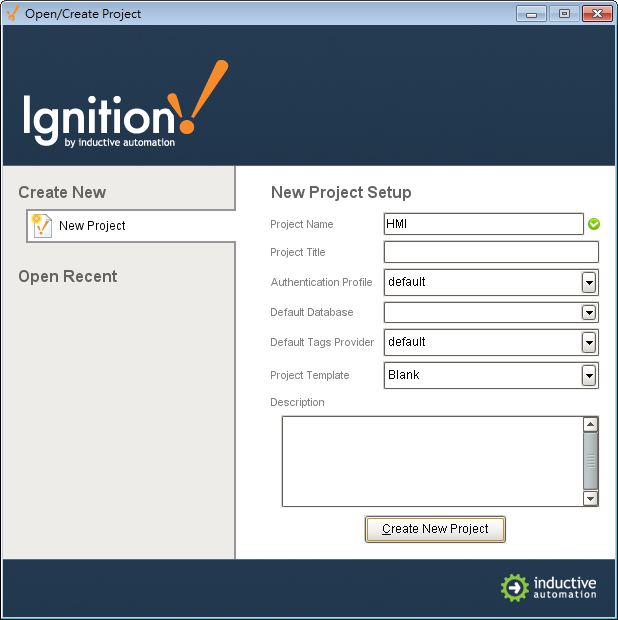Click into the Project Title field
Image resolution: width=618 pixels, height=620 pixels.
point(491,252)
